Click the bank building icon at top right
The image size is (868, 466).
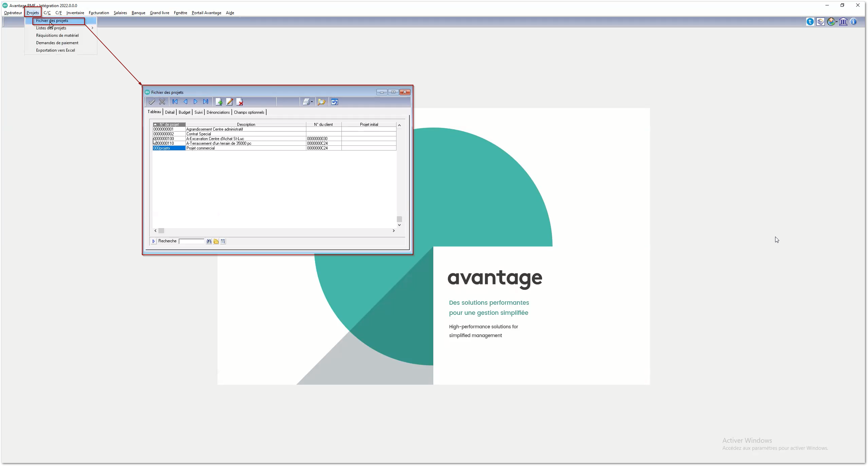(x=843, y=22)
